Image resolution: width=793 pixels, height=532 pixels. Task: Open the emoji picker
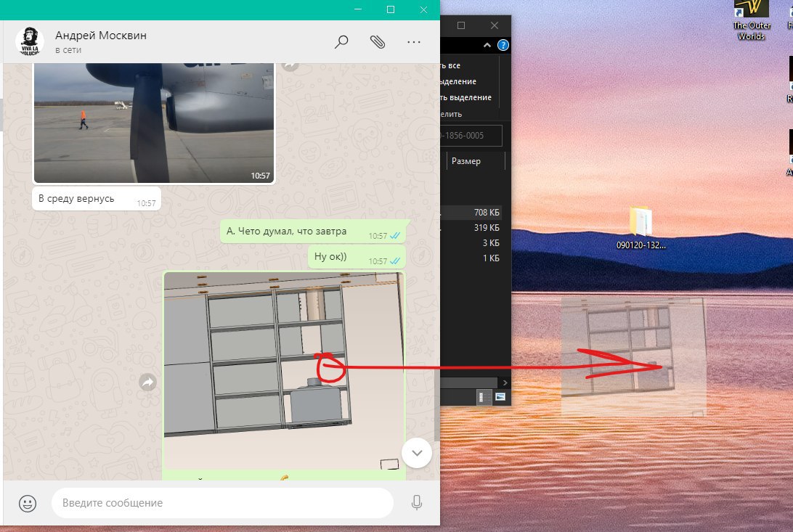coord(28,503)
